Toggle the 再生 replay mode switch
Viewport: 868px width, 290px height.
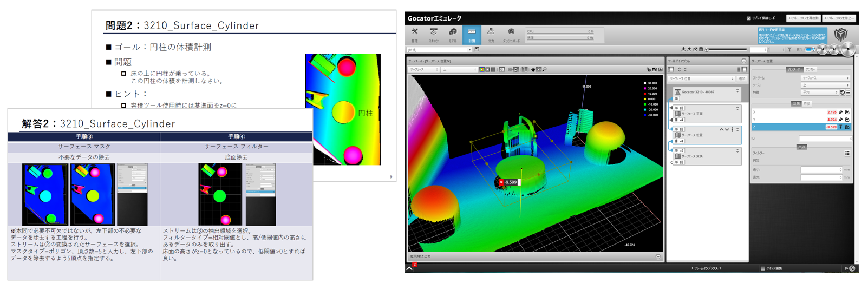pyautogui.click(x=810, y=49)
